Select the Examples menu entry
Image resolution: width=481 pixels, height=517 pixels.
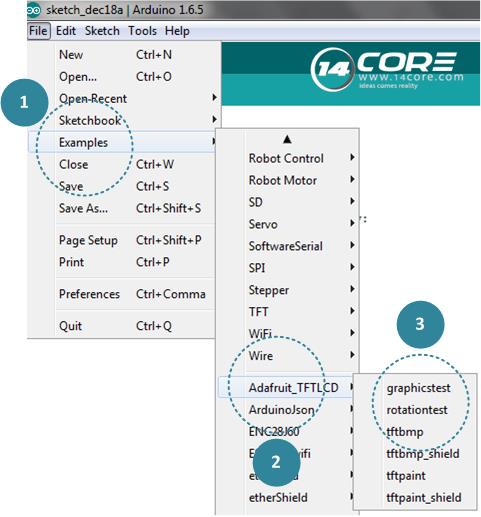pyautogui.click(x=123, y=142)
